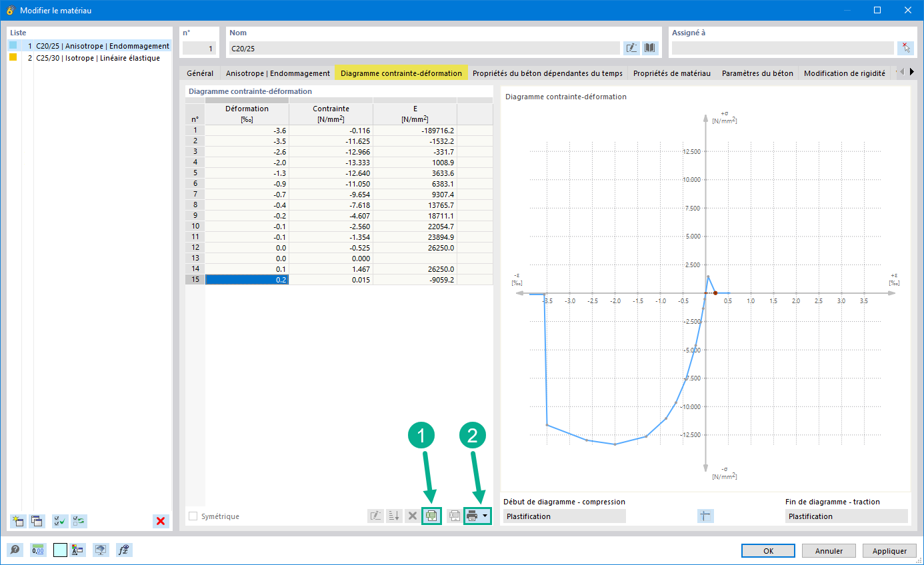Open Propriétés du béton dépendantes du temps tab
This screenshot has width=924, height=565.
pyautogui.click(x=547, y=73)
